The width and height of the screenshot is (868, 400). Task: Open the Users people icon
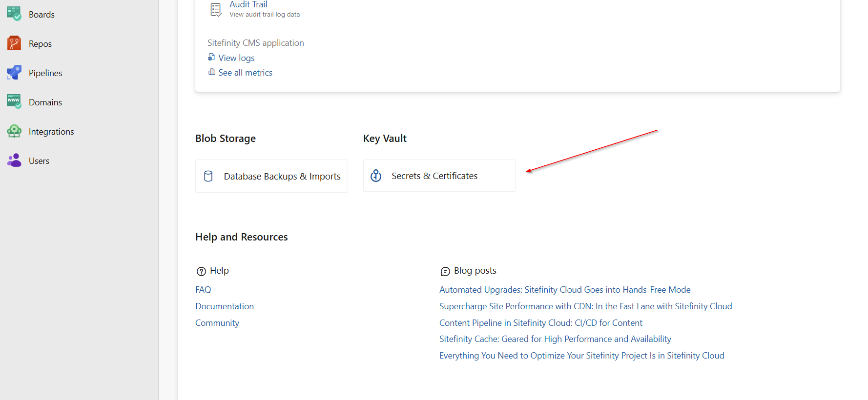[x=14, y=160]
